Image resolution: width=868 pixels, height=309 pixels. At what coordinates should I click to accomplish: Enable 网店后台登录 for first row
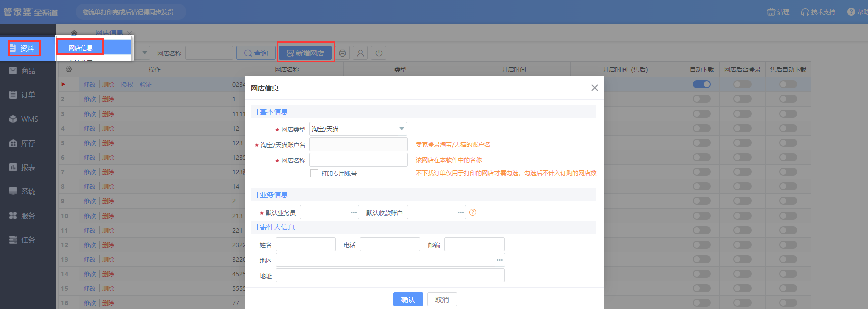[742, 84]
